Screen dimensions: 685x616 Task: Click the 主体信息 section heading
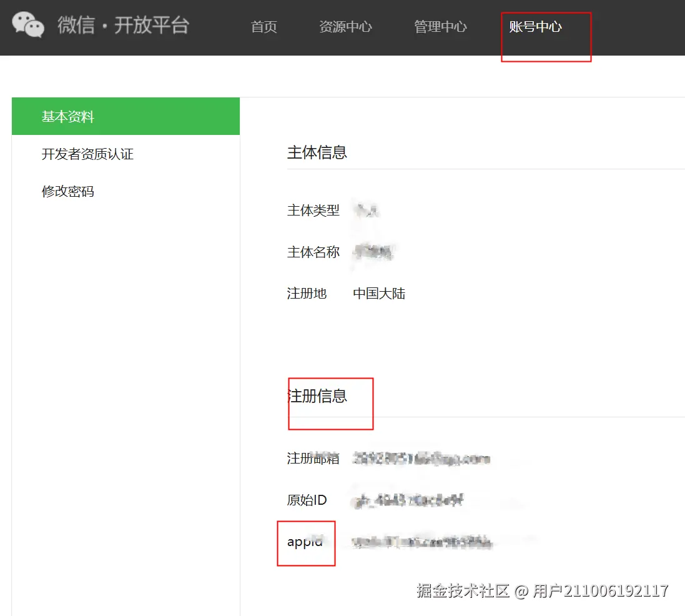pyautogui.click(x=317, y=152)
